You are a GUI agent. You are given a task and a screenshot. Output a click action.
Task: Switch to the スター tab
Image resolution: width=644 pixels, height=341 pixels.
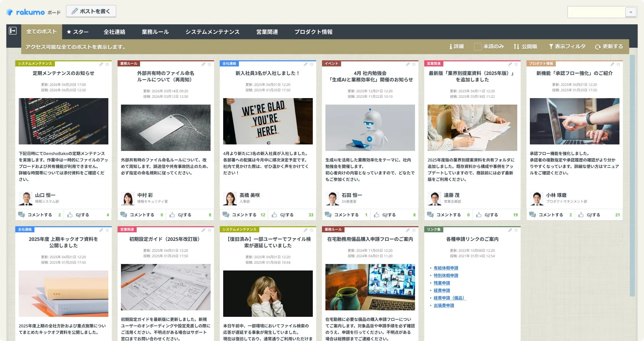click(x=78, y=32)
